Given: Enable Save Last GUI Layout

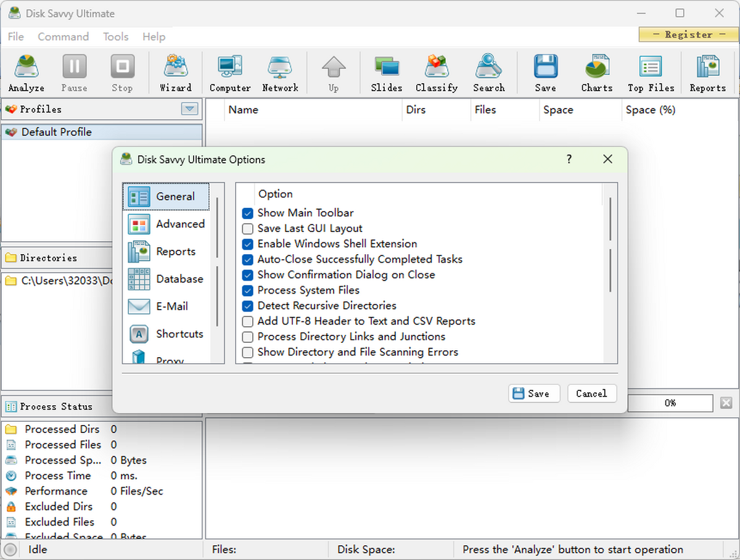Looking at the screenshot, I should pyautogui.click(x=247, y=229).
